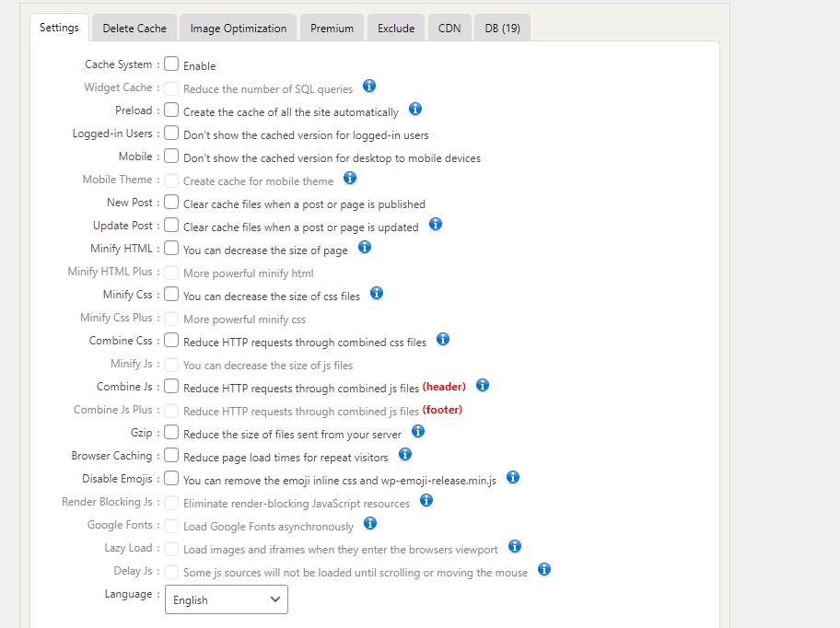Open the Language dropdown set to English
The height and width of the screenshot is (628, 840).
click(x=226, y=599)
